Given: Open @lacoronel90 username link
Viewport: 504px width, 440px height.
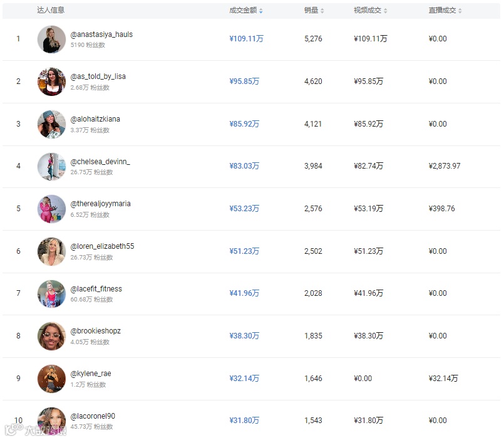Looking at the screenshot, I should click(x=93, y=416).
